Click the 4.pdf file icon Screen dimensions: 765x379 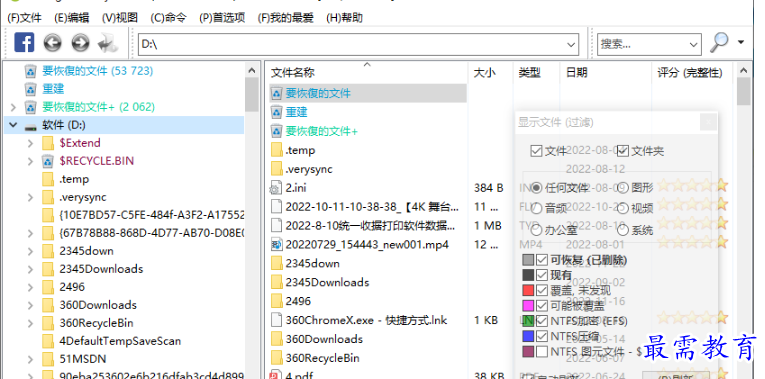tap(277, 375)
